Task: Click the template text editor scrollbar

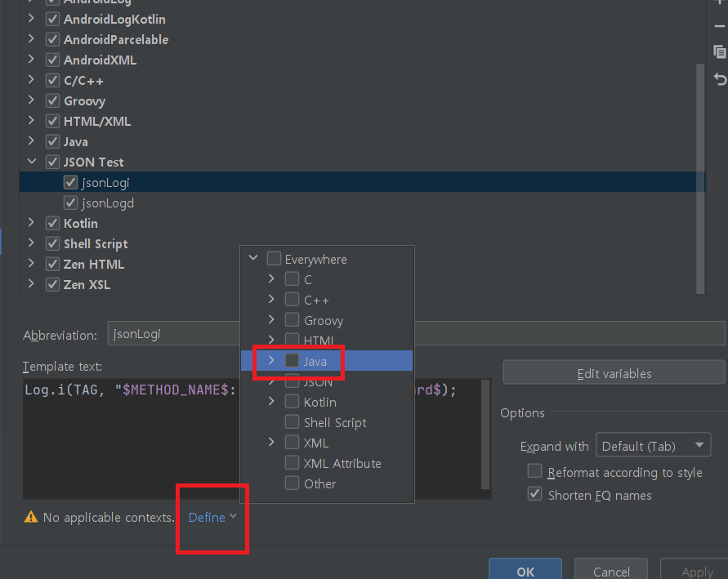Action: [485, 434]
